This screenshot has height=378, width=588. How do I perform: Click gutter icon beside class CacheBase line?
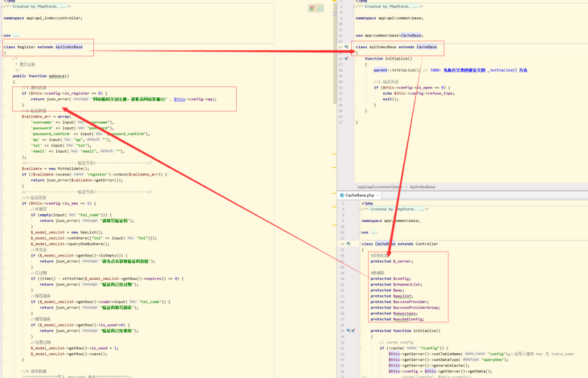[x=349, y=244]
